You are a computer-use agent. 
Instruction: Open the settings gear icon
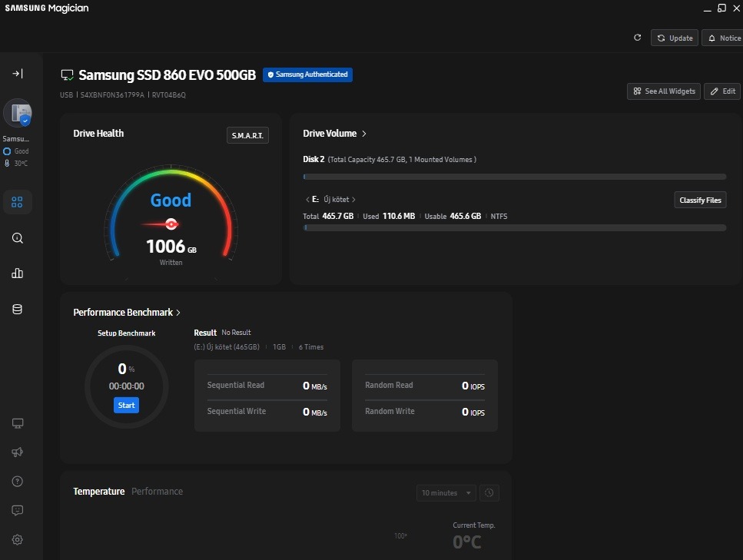[18, 539]
